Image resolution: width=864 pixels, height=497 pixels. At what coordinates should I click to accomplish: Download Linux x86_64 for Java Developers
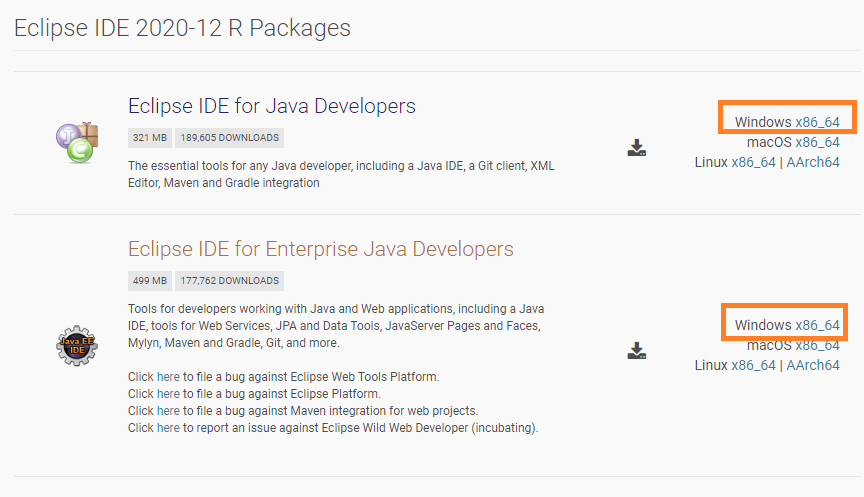[x=753, y=163]
